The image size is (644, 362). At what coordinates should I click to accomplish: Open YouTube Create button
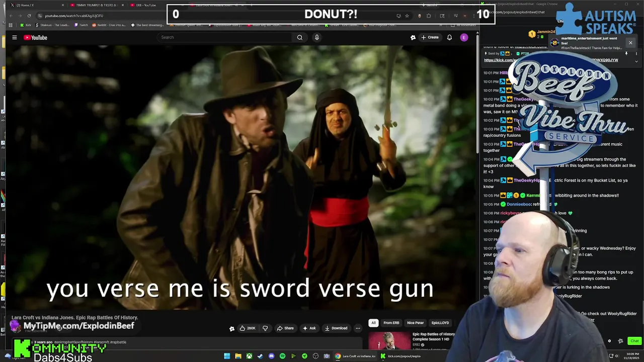430,37
